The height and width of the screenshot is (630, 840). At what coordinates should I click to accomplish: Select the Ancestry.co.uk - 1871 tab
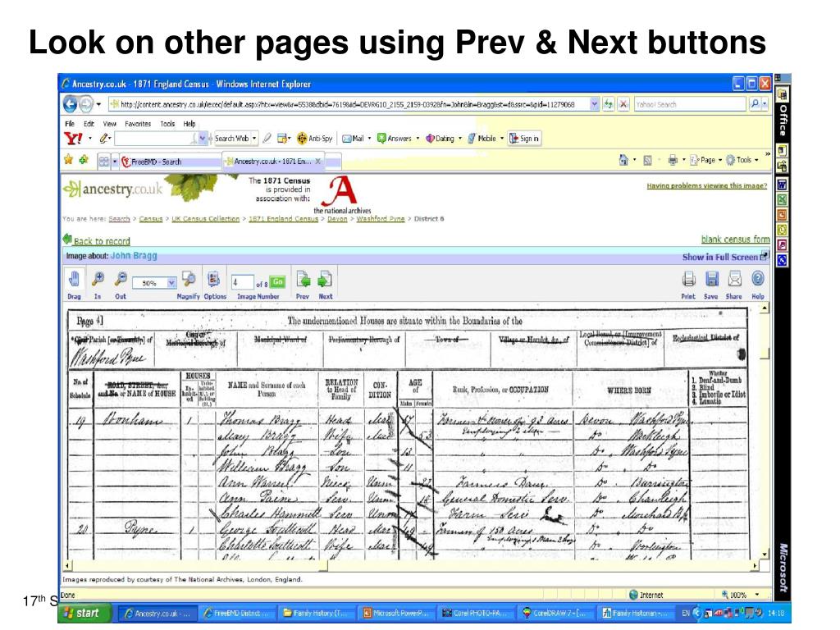pyautogui.click(x=272, y=162)
